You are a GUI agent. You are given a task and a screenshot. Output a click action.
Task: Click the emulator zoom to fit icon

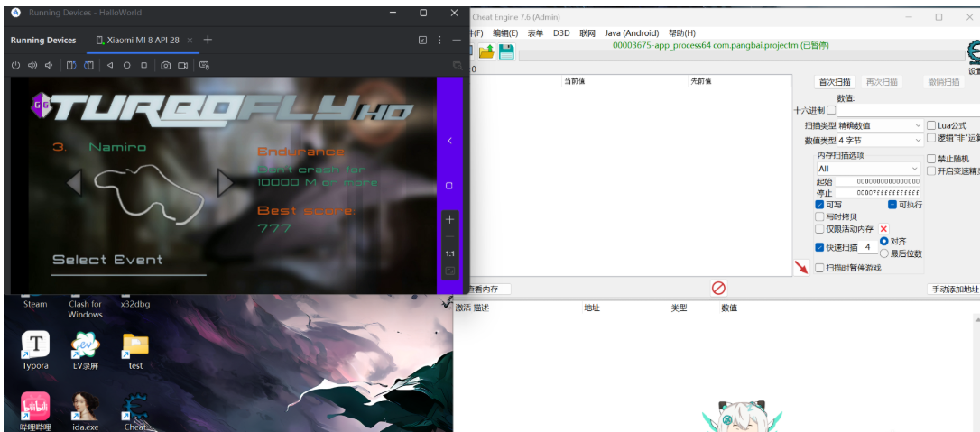pos(450,271)
